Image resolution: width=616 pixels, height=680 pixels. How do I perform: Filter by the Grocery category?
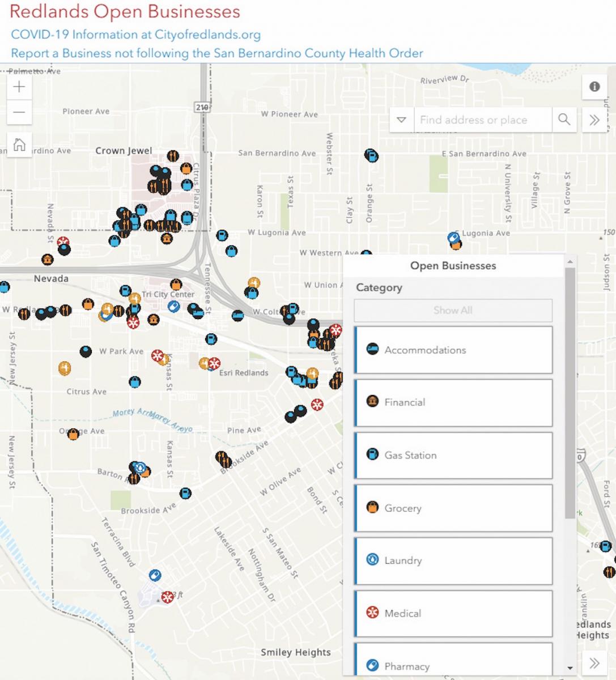(x=453, y=508)
